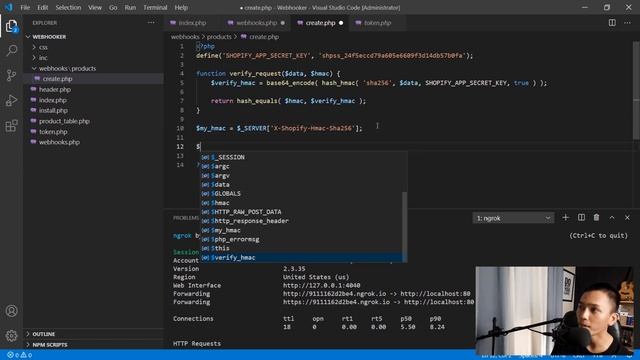Open the Edit menu
The height and width of the screenshot is (360, 640).
point(42,7)
